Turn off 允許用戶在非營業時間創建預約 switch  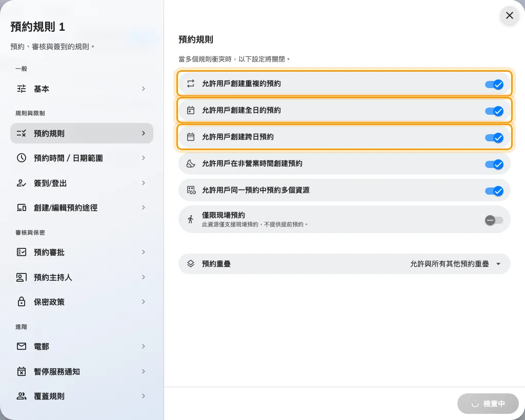tap(494, 164)
